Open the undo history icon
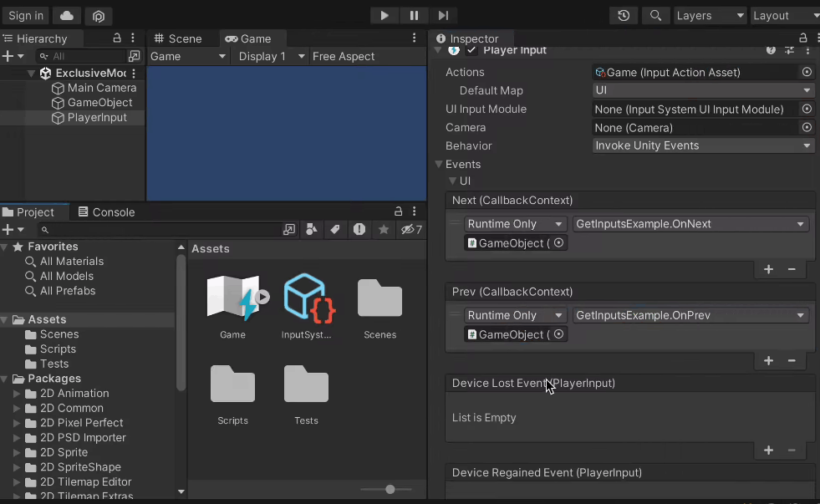 pyautogui.click(x=624, y=16)
